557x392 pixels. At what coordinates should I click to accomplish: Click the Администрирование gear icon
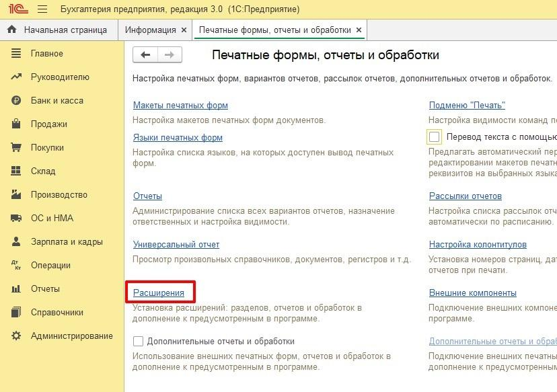click(x=16, y=336)
